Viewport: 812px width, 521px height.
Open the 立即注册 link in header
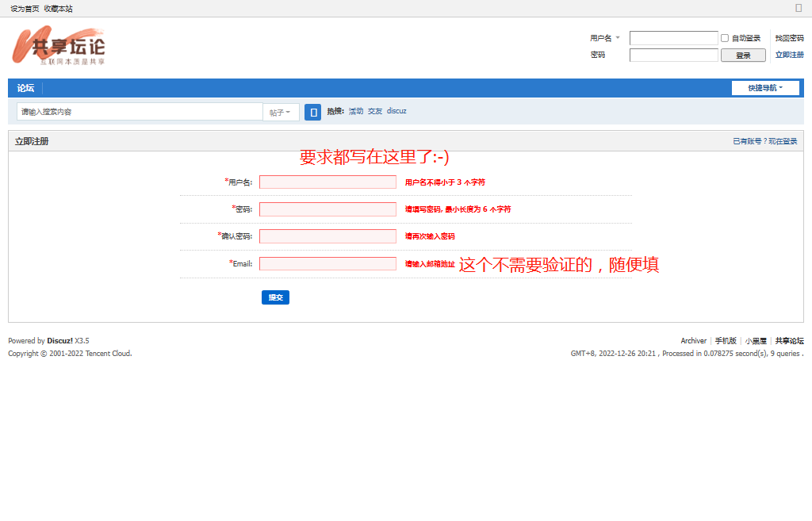click(x=789, y=55)
